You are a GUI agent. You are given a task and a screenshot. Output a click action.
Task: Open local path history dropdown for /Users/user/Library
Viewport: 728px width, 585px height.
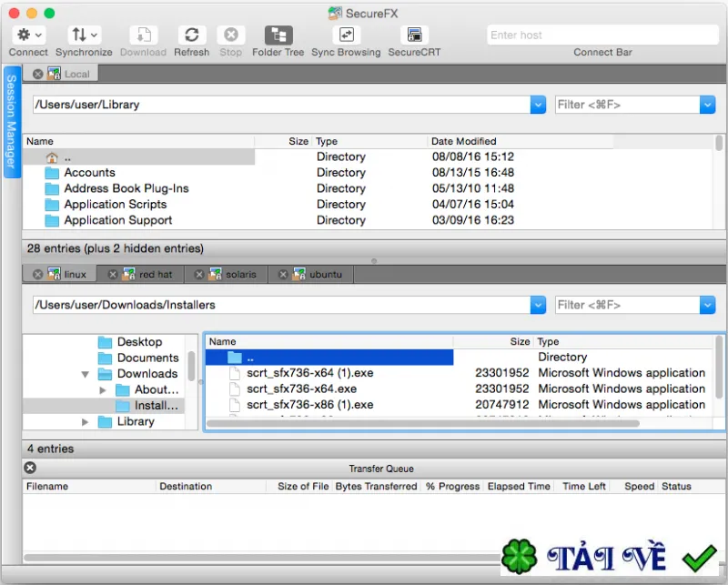tap(538, 105)
